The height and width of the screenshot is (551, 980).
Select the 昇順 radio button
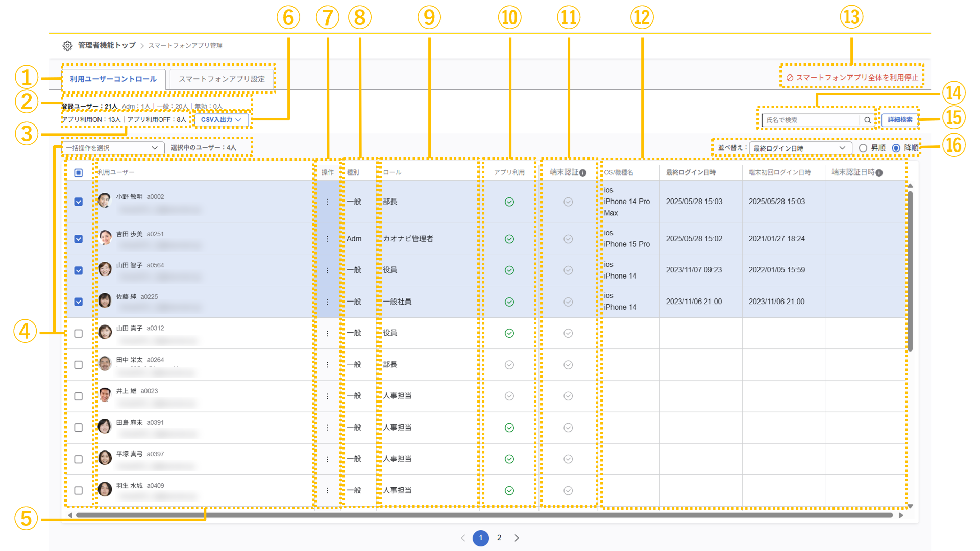point(863,147)
